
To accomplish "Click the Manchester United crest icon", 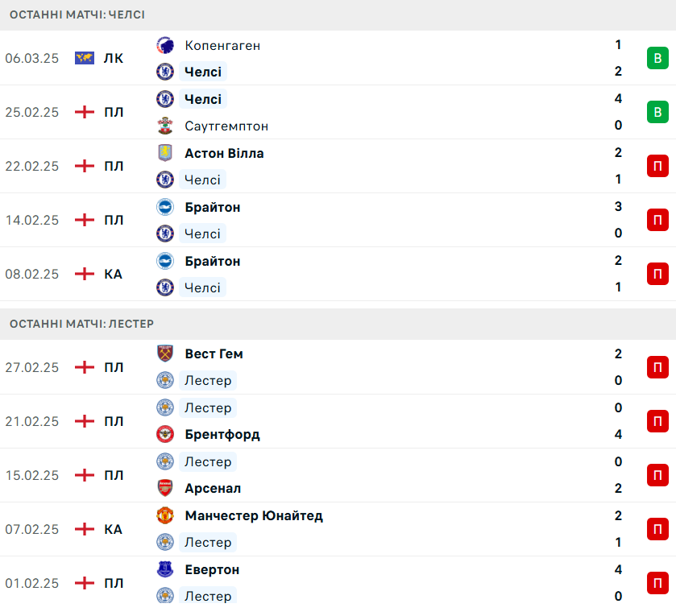I will click(165, 515).
